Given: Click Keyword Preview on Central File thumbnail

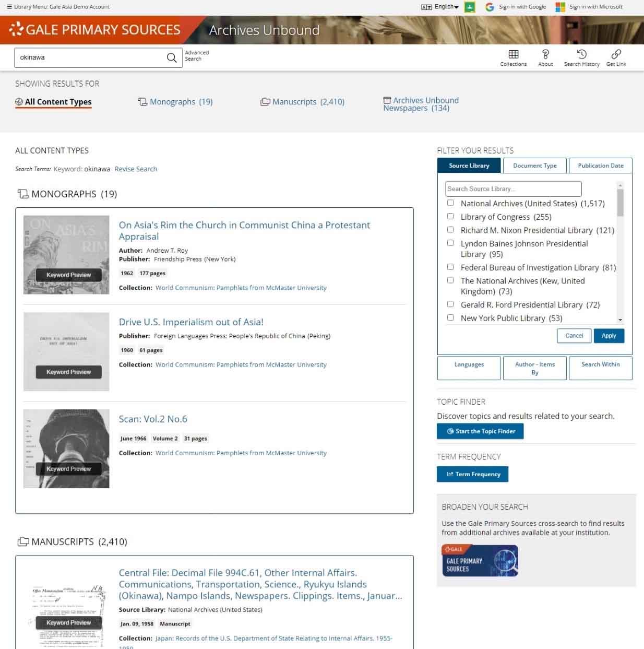Looking at the screenshot, I should pyautogui.click(x=68, y=623).
